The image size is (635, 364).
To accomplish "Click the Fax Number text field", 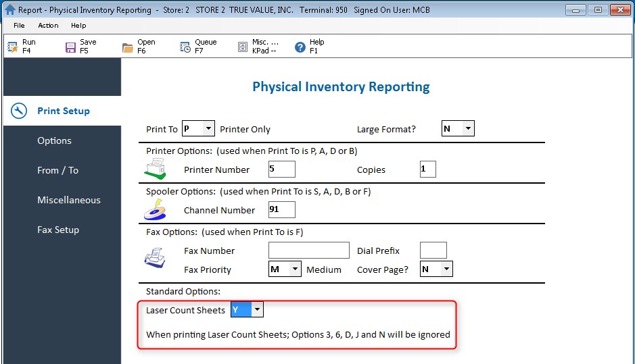I will point(308,251).
